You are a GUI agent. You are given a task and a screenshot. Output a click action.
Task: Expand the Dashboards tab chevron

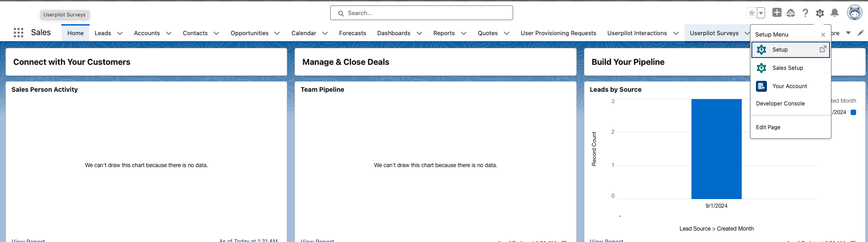click(419, 33)
